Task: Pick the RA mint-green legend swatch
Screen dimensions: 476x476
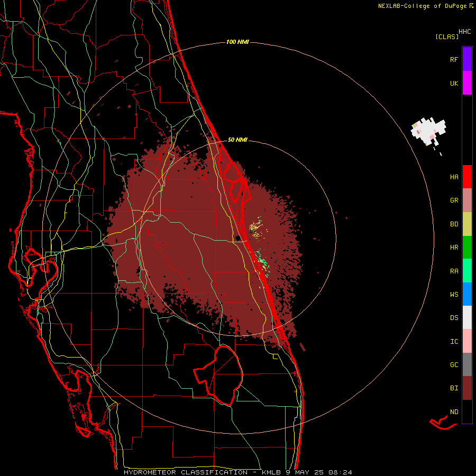Action: click(x=467, y=271)
